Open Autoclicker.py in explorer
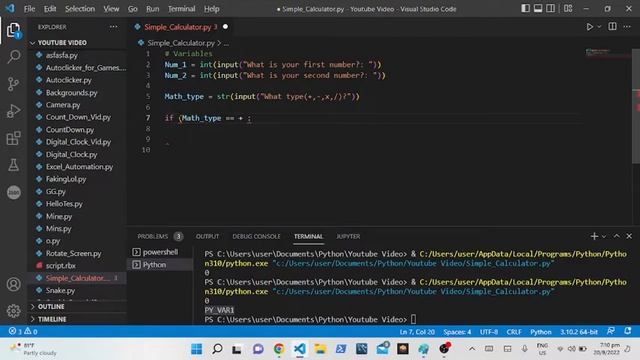This screenshot has height=360, width=640. click(x=69, y=80)
